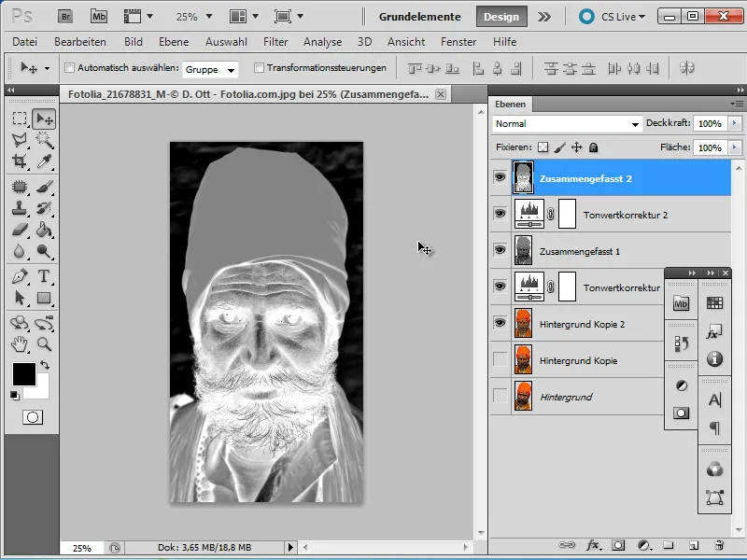The image size is (747, 560).
Task: Enable Transformationssteuerungen checkbox
Action: coord(259,68)
